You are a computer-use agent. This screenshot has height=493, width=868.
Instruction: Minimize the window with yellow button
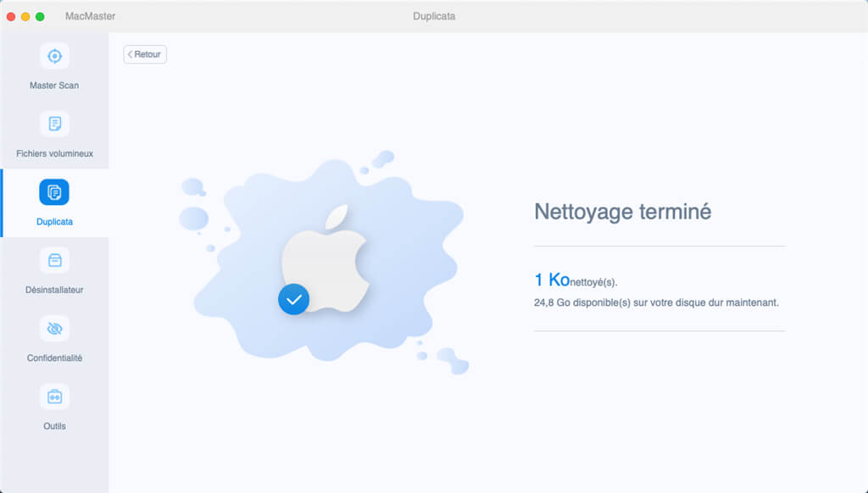(25, 17)
